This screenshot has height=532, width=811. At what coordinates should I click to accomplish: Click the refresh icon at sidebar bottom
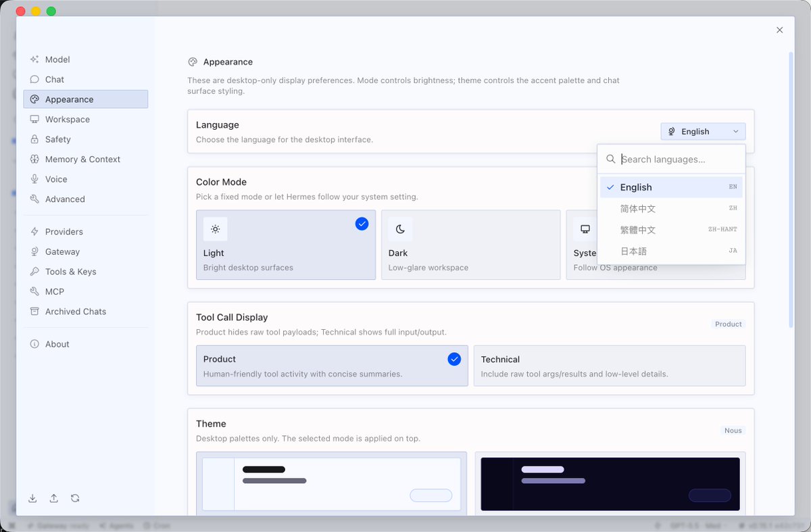pyautogui.click(x=75, y=498)
